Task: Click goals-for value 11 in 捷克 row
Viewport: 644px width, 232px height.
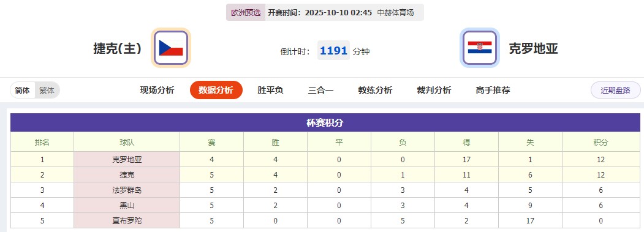Action: pyautogui.click(x=466, y=175)
